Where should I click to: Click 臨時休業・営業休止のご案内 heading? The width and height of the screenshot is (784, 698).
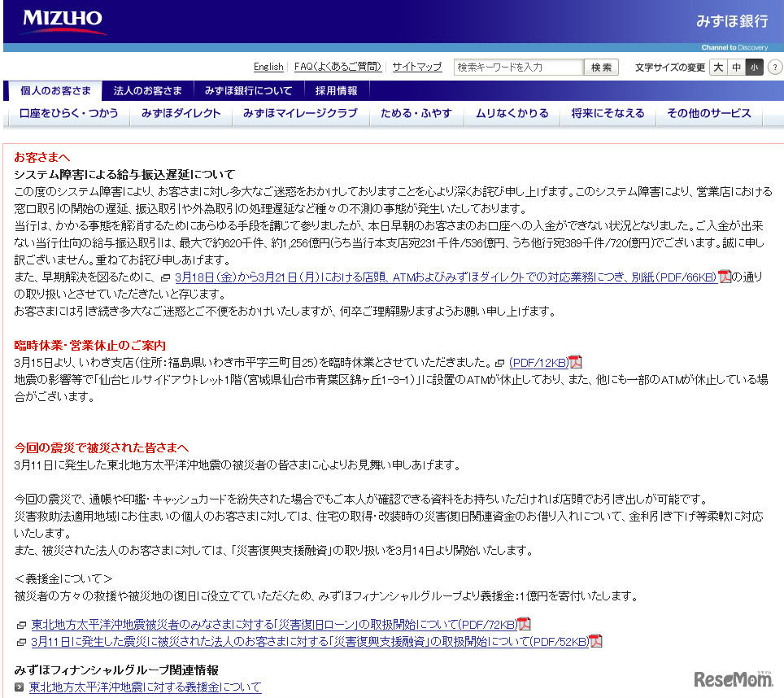coord(90,346)
